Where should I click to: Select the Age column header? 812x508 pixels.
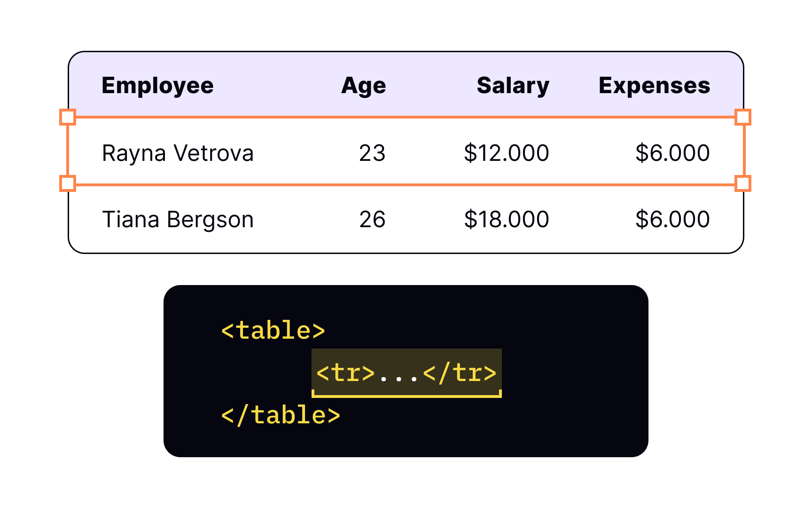(364, 86)
